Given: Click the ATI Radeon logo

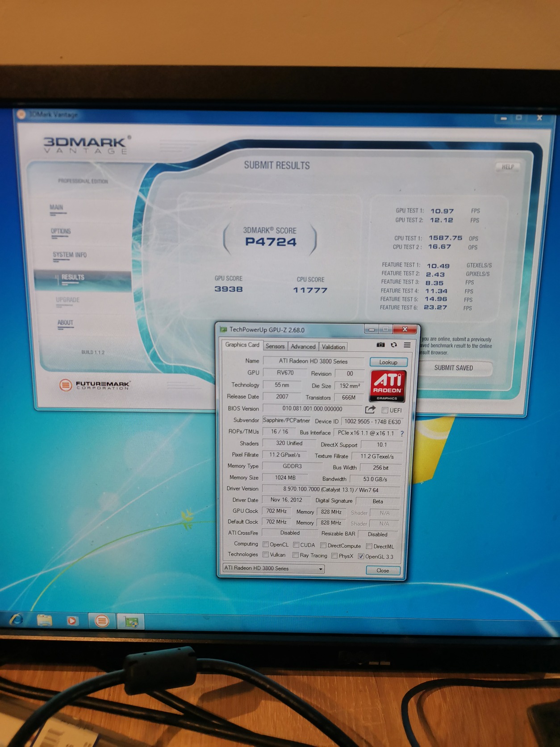Looking at the screenshot, I should (x=387, y=386).
